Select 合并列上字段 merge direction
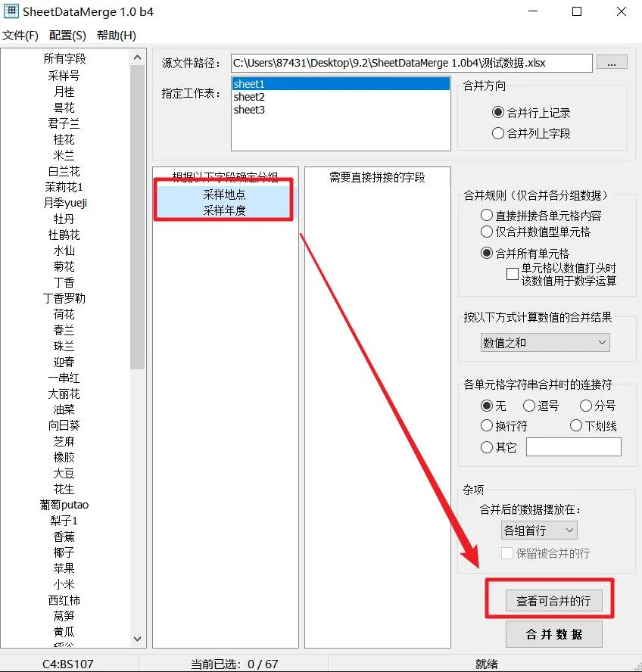642x672 pixels. 498,133
